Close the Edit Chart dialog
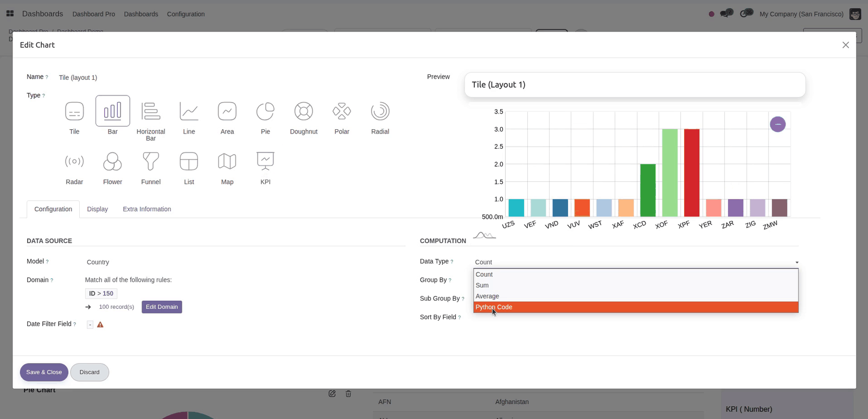This screenshot has width=868, height=419. pos(845,45)
